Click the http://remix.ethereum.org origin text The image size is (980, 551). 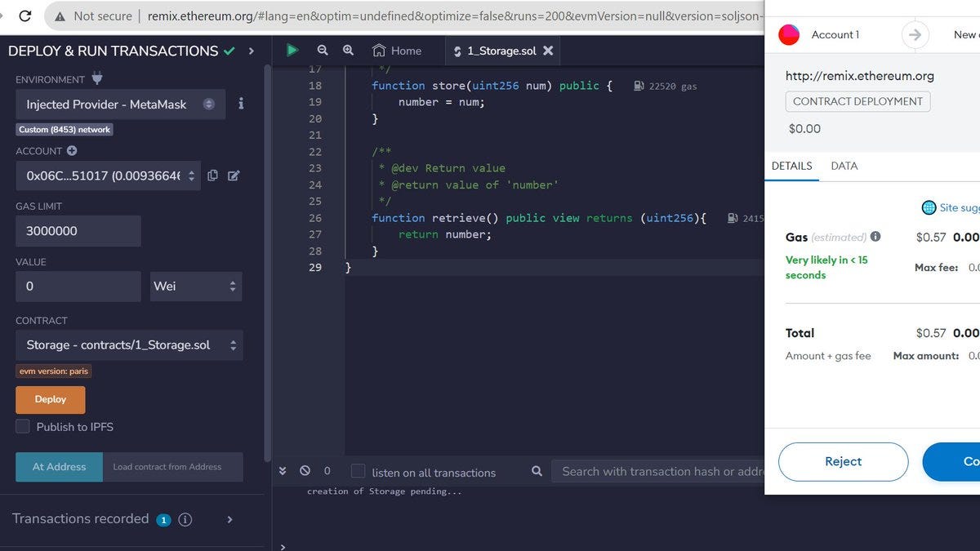click(860, 76)
